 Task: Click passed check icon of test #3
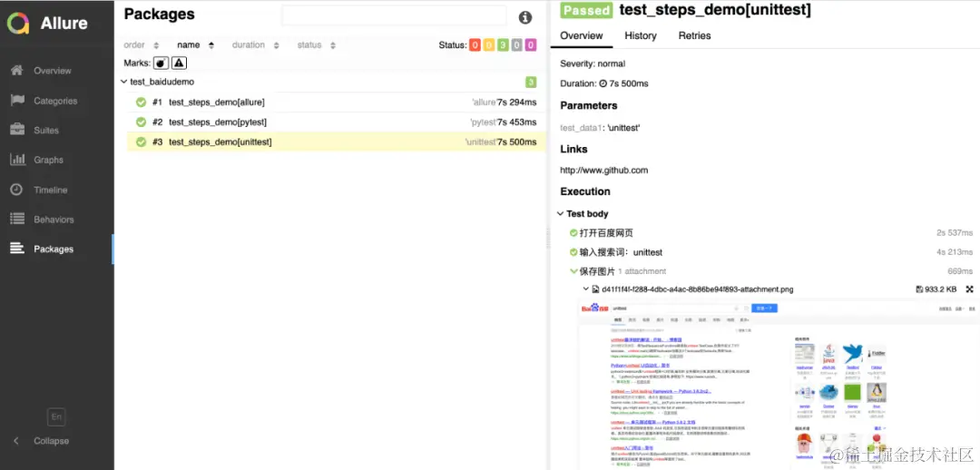coord(142,142)
